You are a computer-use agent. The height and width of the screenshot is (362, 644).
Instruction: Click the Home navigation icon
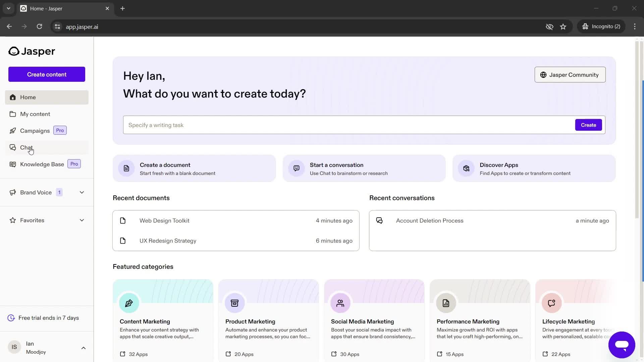pyautogui.click(x=12, y=97)
